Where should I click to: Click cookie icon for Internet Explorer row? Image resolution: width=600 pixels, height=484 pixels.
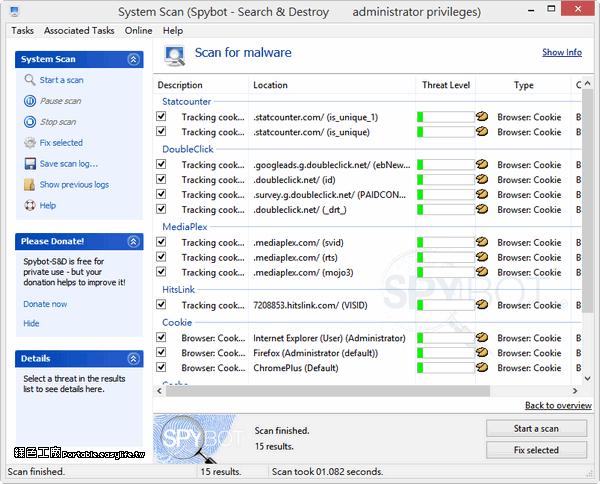tap(482, 337)
